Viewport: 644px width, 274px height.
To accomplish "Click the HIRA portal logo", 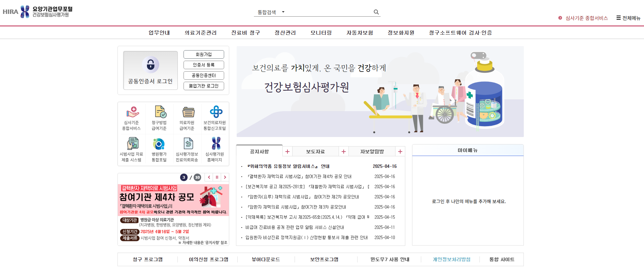I will point(38,12).
